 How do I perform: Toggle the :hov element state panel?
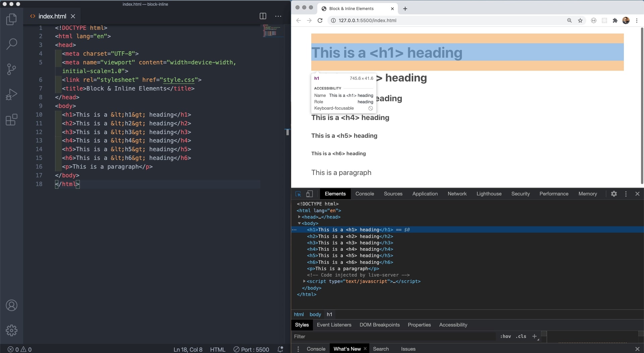coord(505,336)
